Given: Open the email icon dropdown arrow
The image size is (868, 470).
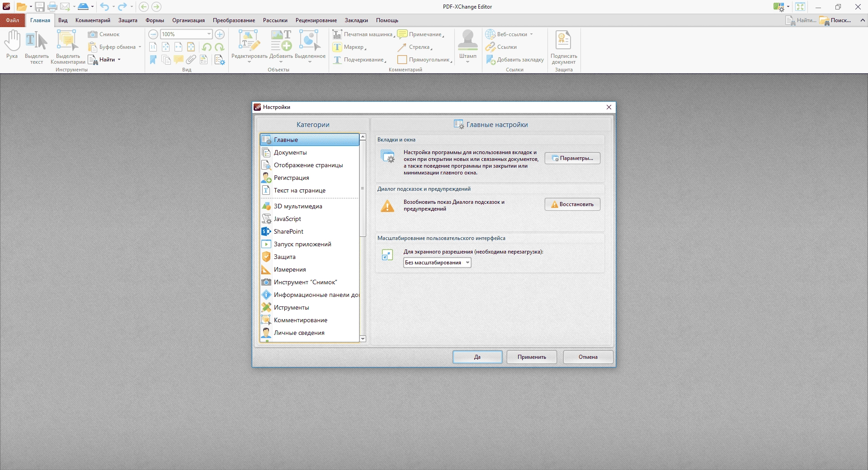Looking at the screenshot, I should pyautogui.click(x=74, y=7).
